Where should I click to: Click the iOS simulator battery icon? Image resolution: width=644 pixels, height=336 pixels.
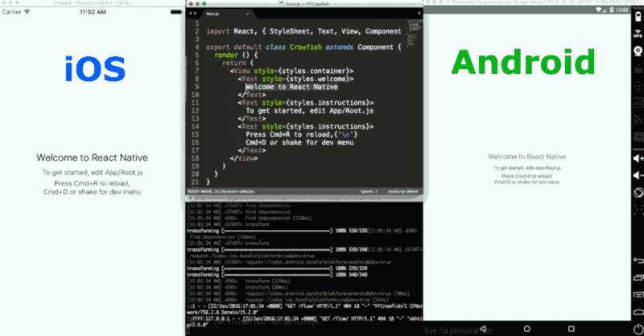pyautogui.click(x=176, y=12)
